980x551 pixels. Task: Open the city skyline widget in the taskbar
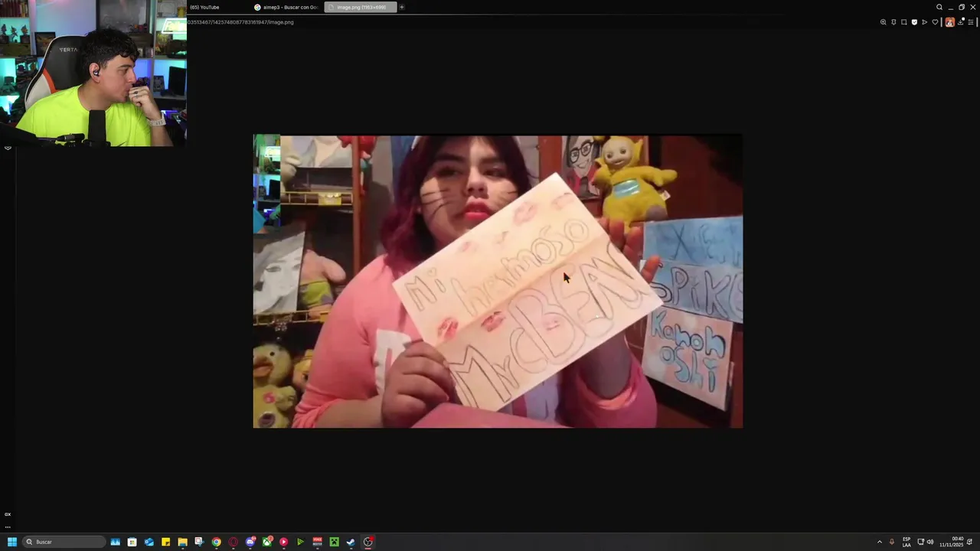(x=115, y=542)
